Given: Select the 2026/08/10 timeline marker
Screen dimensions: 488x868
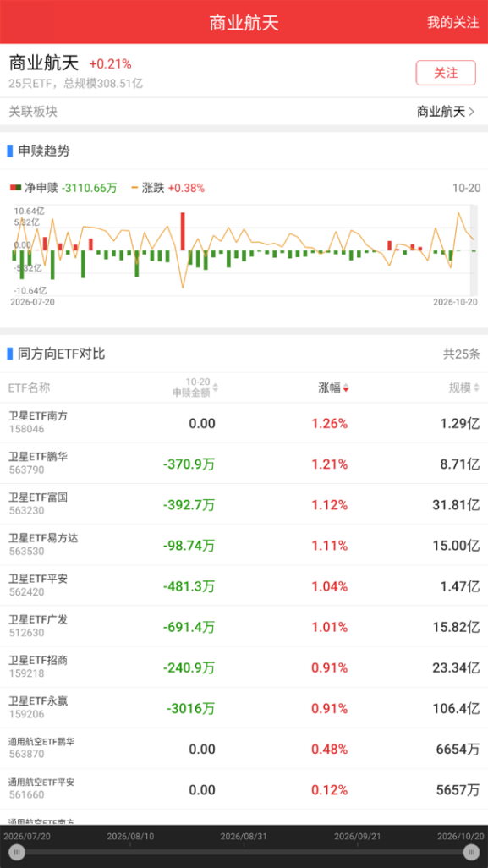Looking at the screenshot, I should pyautogui.click(x=130, y=835).
